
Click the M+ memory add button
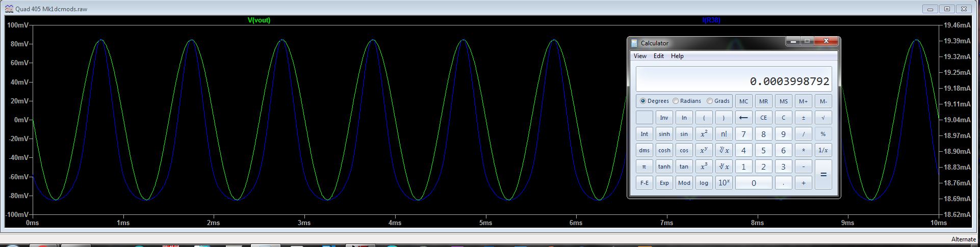tap(803, 101)
